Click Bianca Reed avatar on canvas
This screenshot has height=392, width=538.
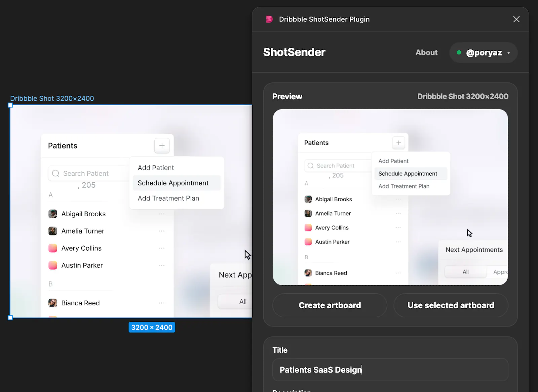click(53, 303)
